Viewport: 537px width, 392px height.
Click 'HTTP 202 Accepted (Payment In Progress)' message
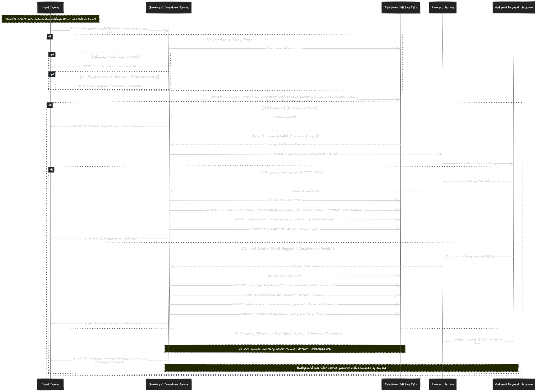pos(110,86)
